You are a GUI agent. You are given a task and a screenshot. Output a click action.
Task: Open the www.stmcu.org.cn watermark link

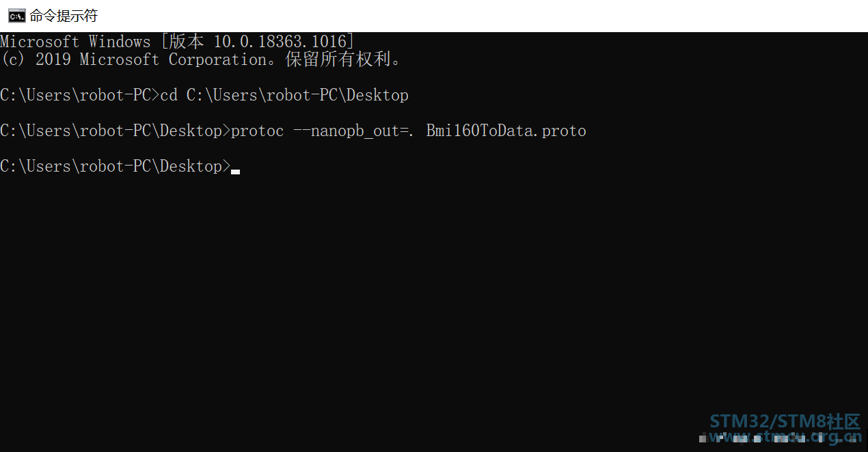click(x=785, y=438)
